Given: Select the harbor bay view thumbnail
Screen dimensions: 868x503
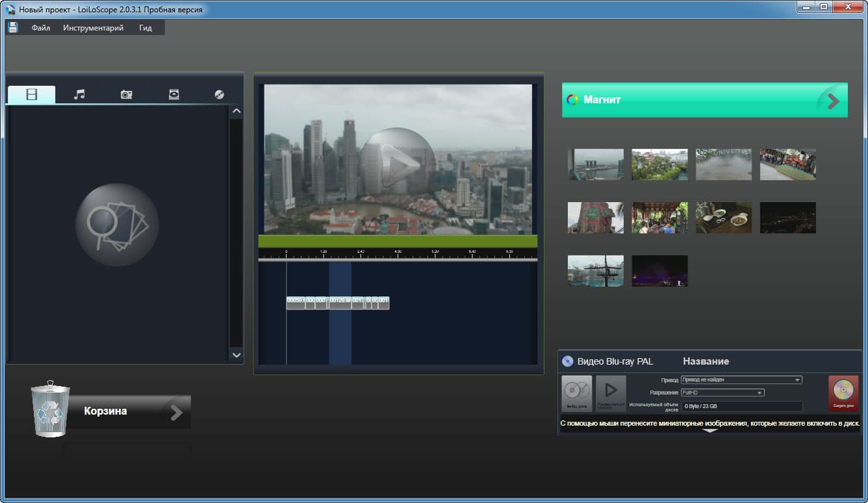Looking at the screenshot, I should coord(596,164).
